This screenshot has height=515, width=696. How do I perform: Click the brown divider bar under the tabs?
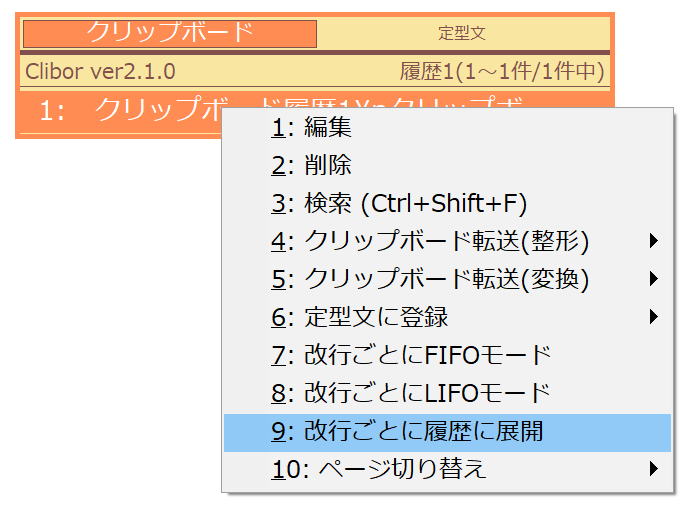click(315, 52)
